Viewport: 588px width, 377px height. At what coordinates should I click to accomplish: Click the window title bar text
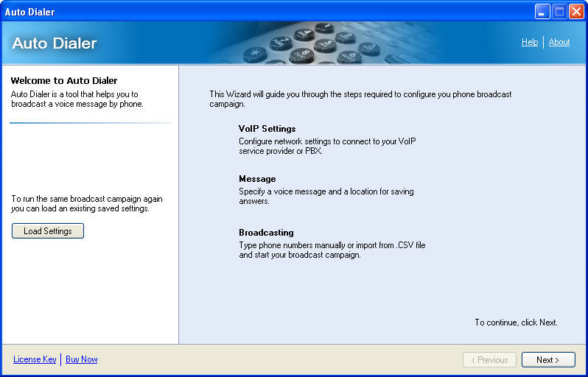click(30, 12)
